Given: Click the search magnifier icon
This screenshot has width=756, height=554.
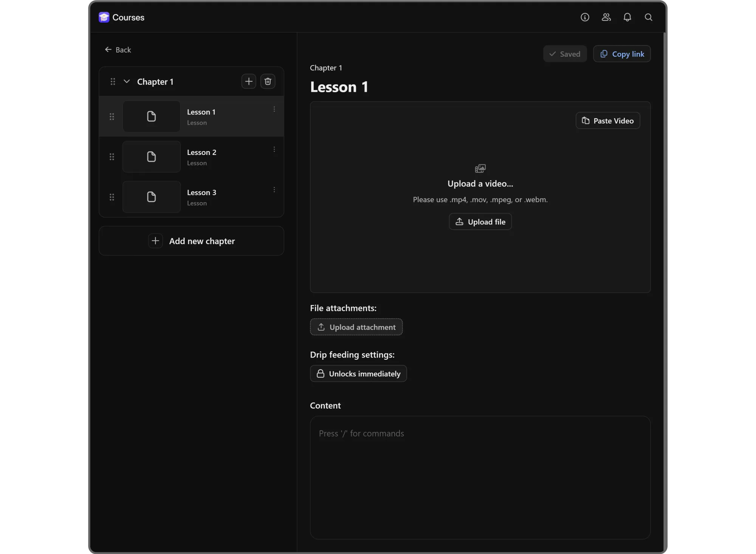Looking at the screenshot, I should (648, 17).
